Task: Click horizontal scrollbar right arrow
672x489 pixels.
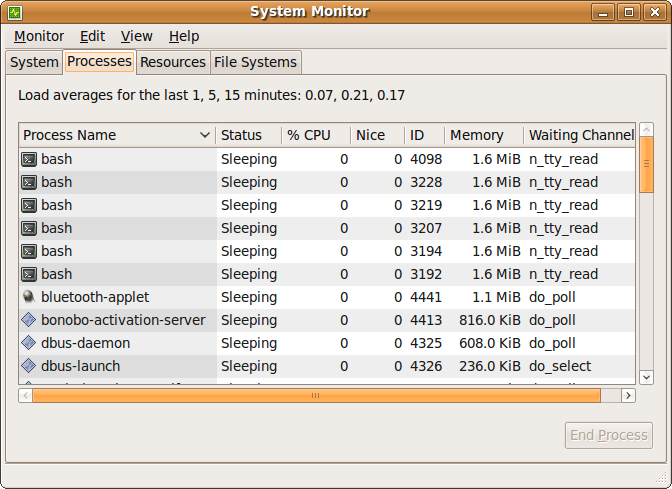Action: [628, 395]
